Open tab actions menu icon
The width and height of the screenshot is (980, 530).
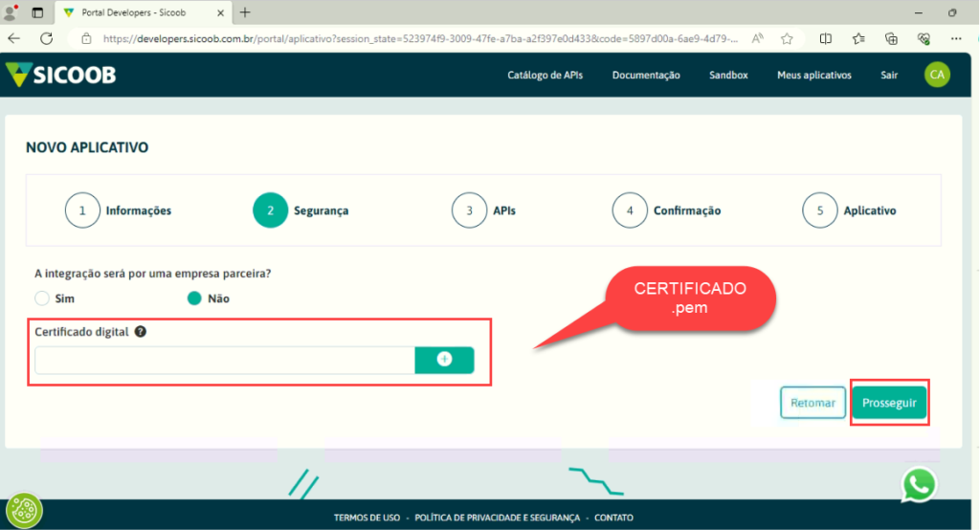[37, 12]
